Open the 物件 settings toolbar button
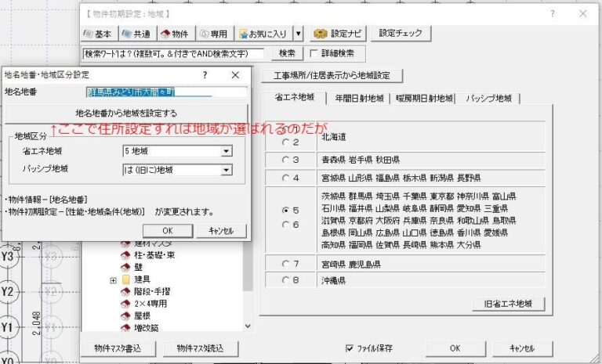The image size is (602, 364). click(x=176, y=34)
